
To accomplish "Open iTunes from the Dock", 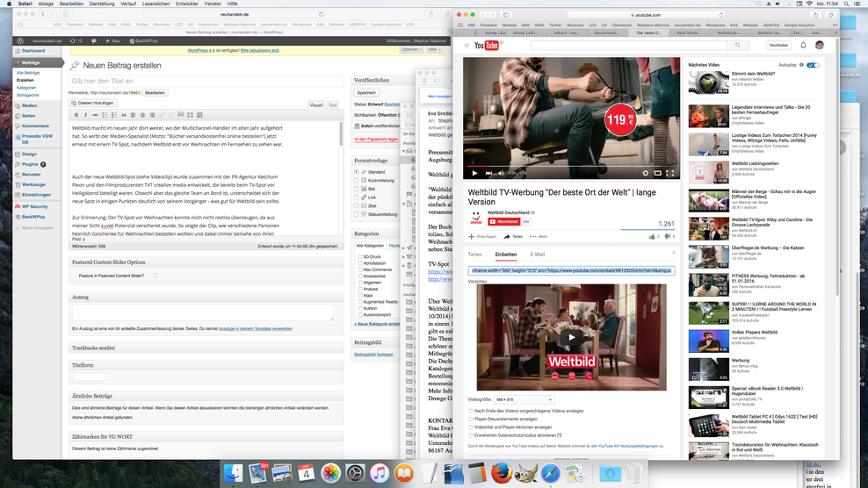I will tap(380, 474).
